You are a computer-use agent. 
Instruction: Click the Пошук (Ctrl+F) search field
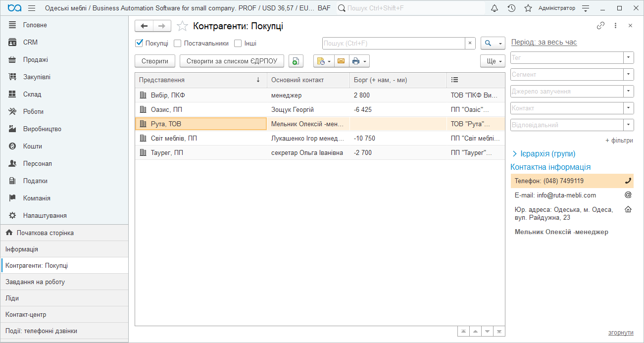click(x=394, y=43)
